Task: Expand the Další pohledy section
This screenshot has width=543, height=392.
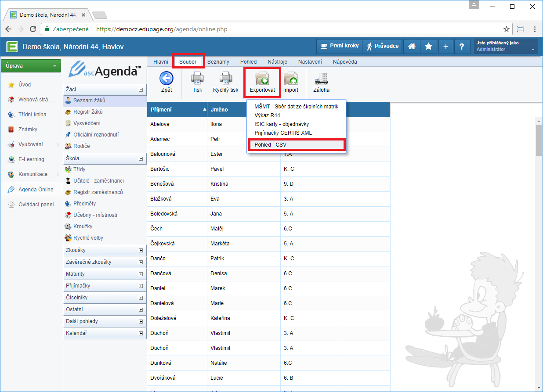Action: 141,321
